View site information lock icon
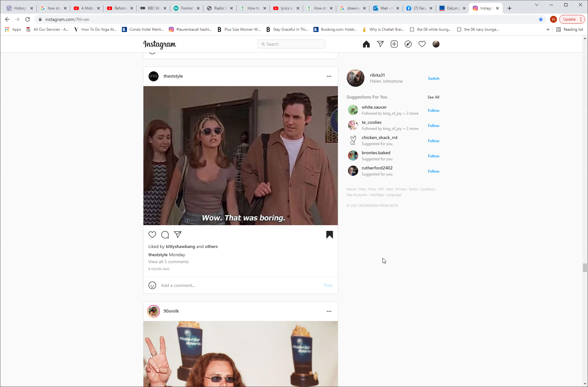 pos(40,19)
